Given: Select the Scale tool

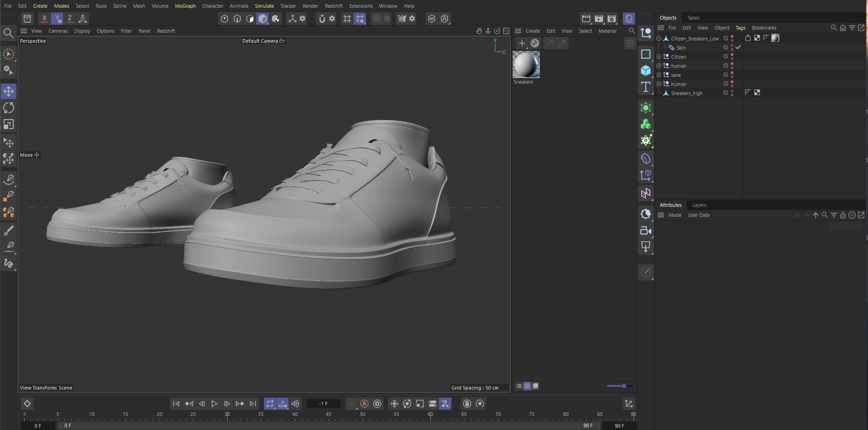Looking at the screenshot, I should click(x=9, y=124).
